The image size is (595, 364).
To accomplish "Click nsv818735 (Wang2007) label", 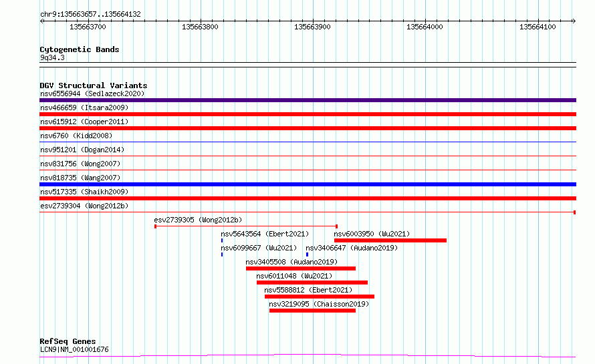I will point(80,178).
